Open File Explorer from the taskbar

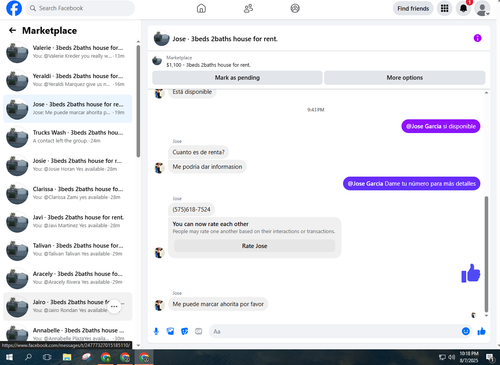pos(67,357)
